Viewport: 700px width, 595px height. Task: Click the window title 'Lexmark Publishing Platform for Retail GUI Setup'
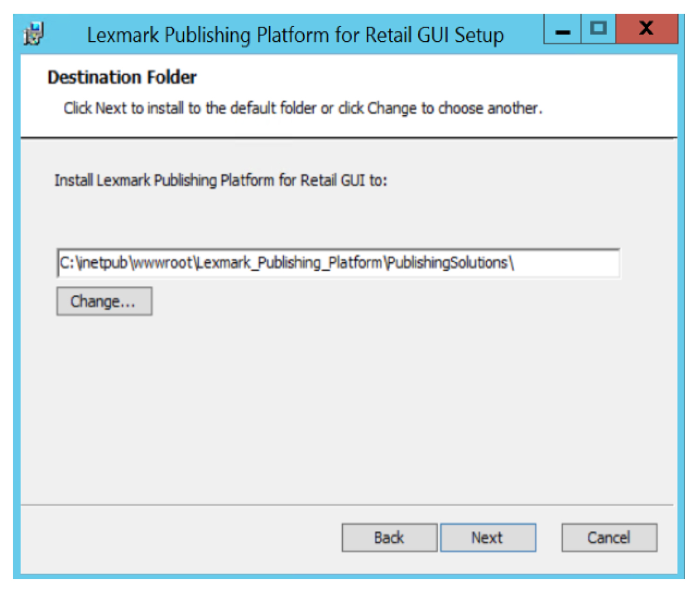[x=295, y=35]
